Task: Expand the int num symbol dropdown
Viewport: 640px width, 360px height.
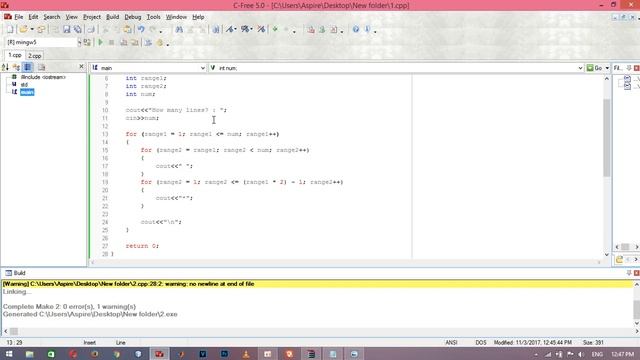Action: pyautogui.click(x=580, y=68)
